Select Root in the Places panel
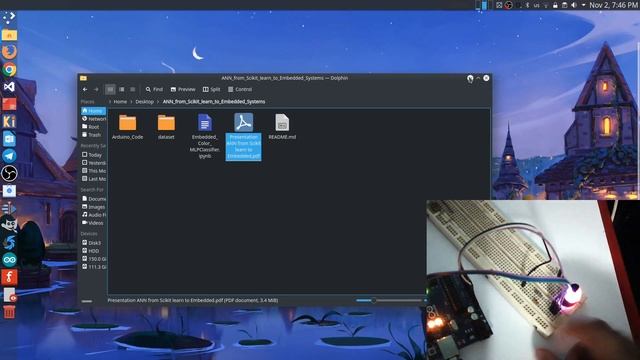Screen dimensions: 640x360 93,127
